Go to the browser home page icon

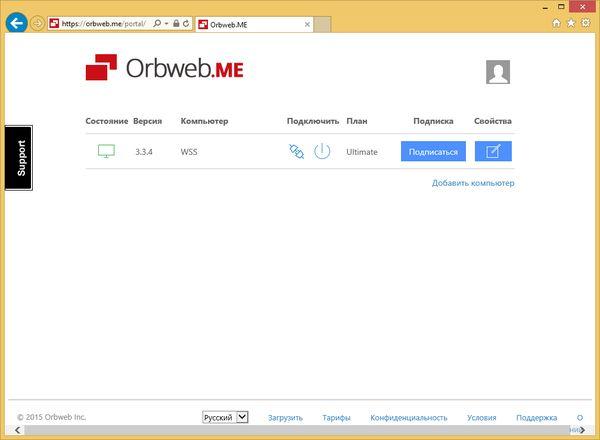tap(556, 23)
